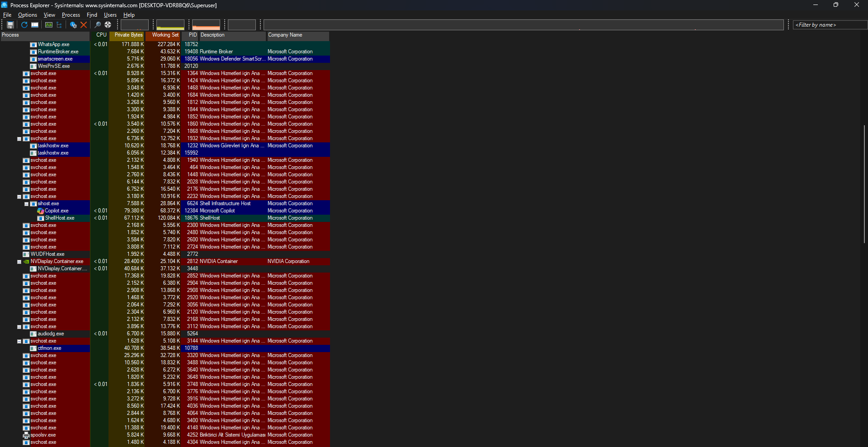Viewport: 868px width, 447px height.
Task: Click the taskhostw.exe PID 15992 icon
Action: click(33, 153)
